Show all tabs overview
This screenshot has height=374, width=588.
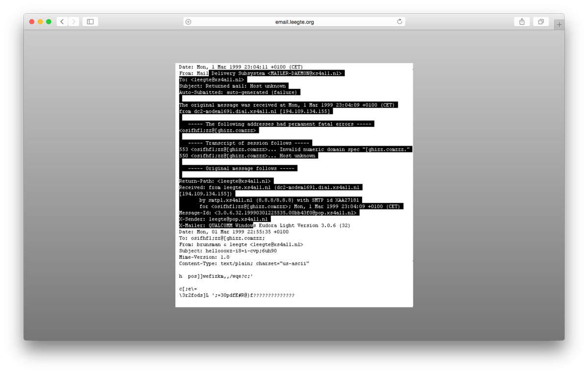[x=541, y=22]
